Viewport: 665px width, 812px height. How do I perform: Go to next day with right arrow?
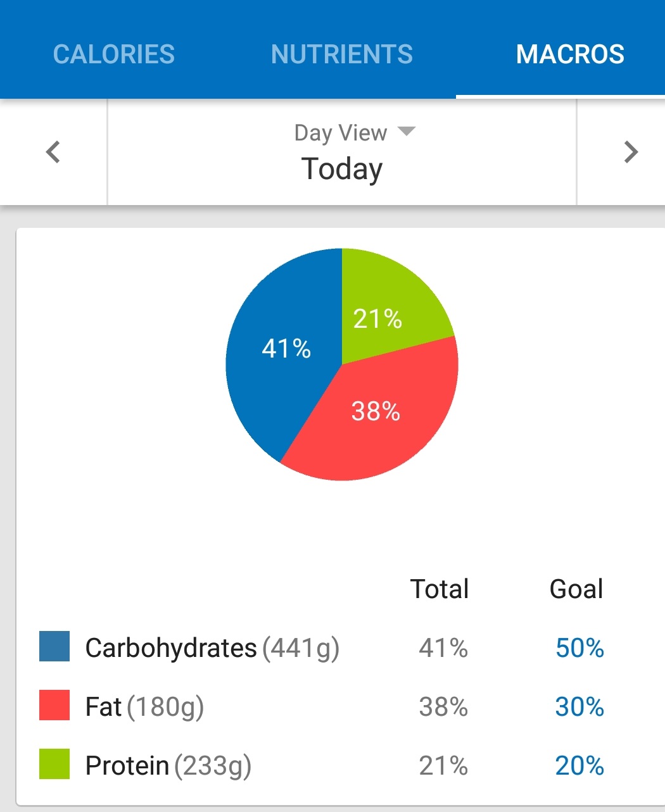[x=630, y=152]
